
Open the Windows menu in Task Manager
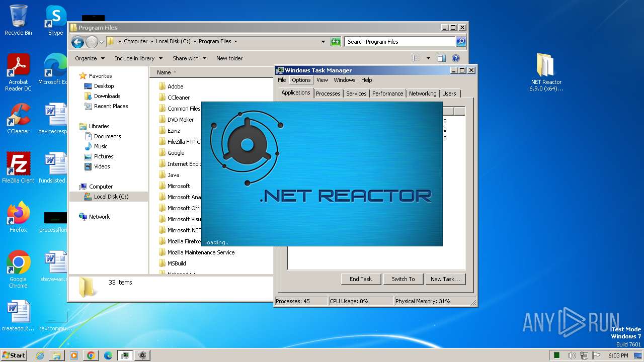(x=345, y=80)
